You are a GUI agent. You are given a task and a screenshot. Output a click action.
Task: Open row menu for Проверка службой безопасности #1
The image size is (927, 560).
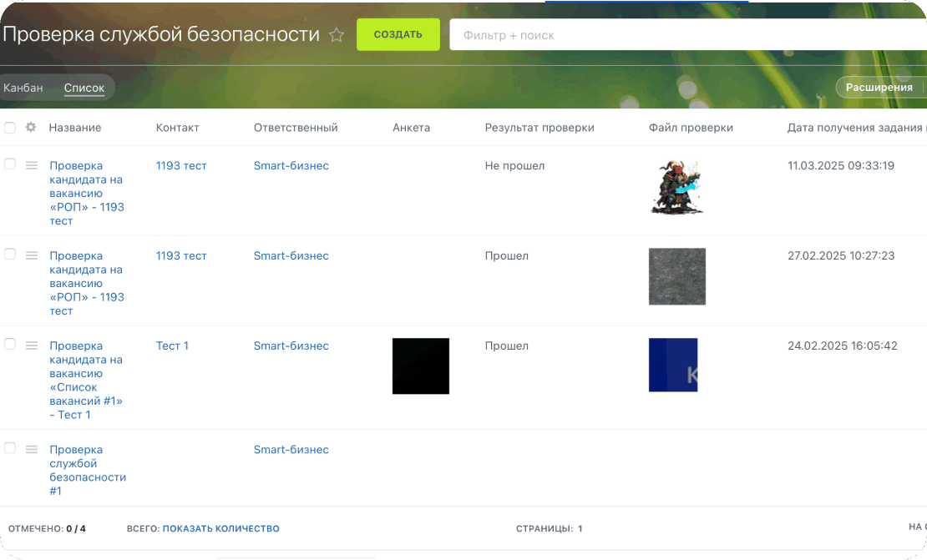(x=32, y=449)
